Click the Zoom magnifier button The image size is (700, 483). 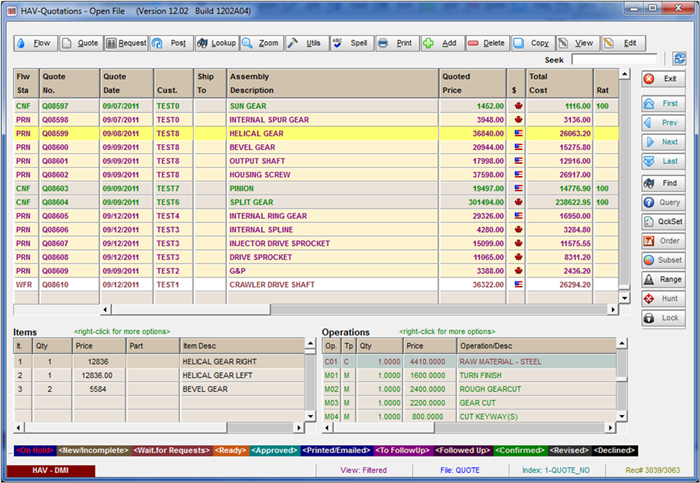pos(262,43)
